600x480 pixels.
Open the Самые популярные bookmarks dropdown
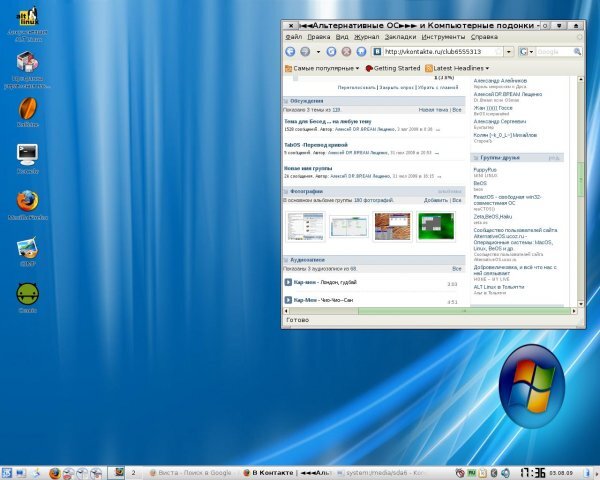324,68
